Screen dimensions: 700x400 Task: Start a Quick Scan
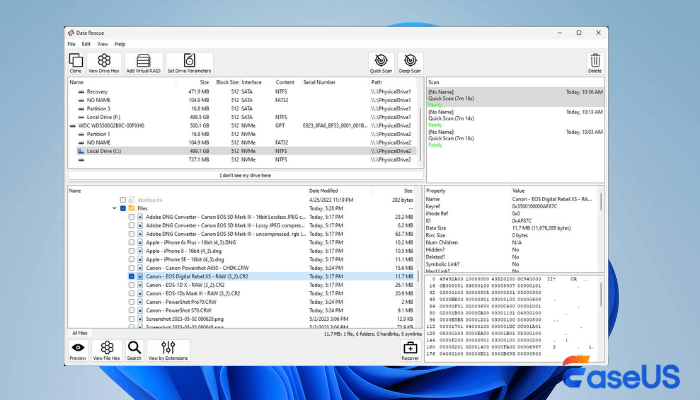point(381,62)
